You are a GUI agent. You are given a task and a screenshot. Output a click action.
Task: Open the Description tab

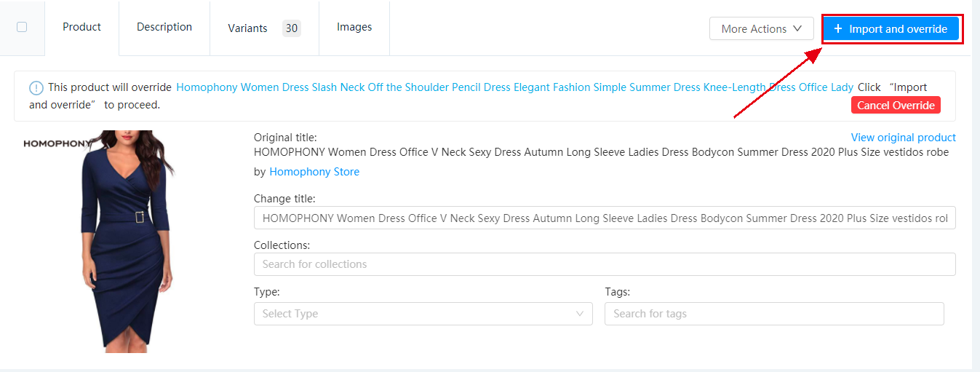[164, 27]
